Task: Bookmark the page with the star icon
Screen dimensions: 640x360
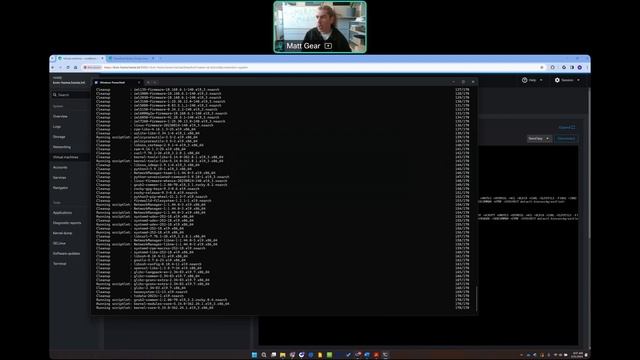Action: click(542, 67)
